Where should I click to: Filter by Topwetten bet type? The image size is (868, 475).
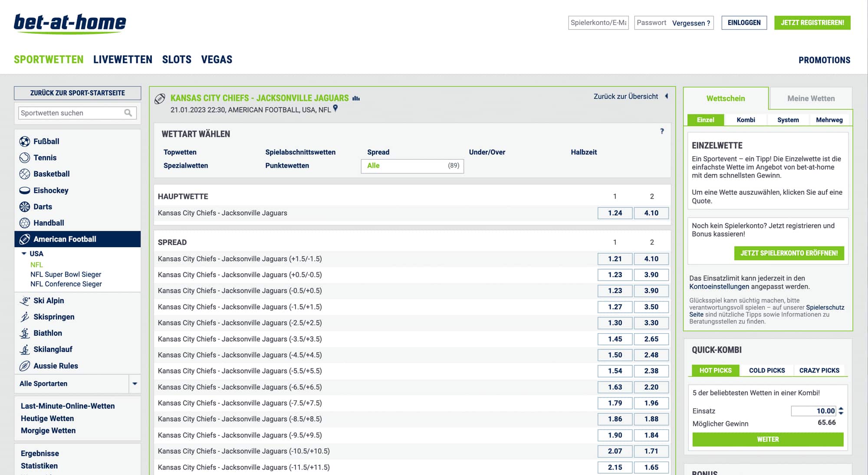tap(180, 152)
